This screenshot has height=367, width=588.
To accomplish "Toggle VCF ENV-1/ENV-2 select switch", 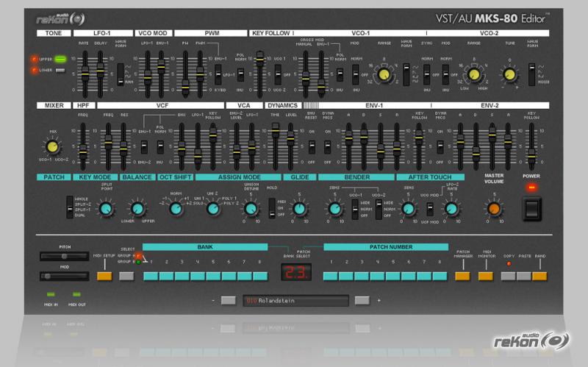I will coord(144,146).
